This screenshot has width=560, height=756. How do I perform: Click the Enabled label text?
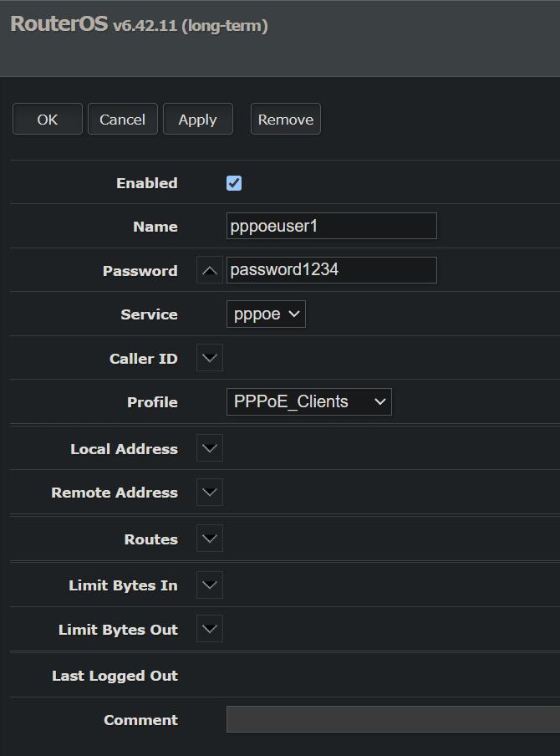point(147,183)
